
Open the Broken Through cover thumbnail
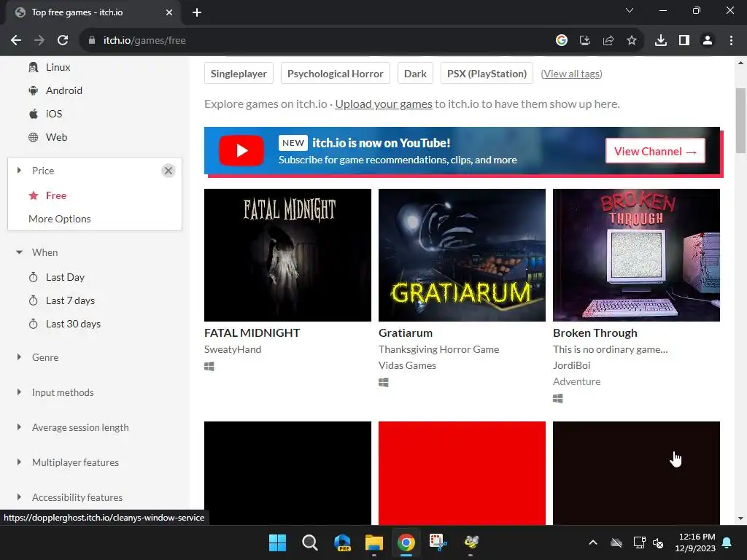[x=636, y=254]
